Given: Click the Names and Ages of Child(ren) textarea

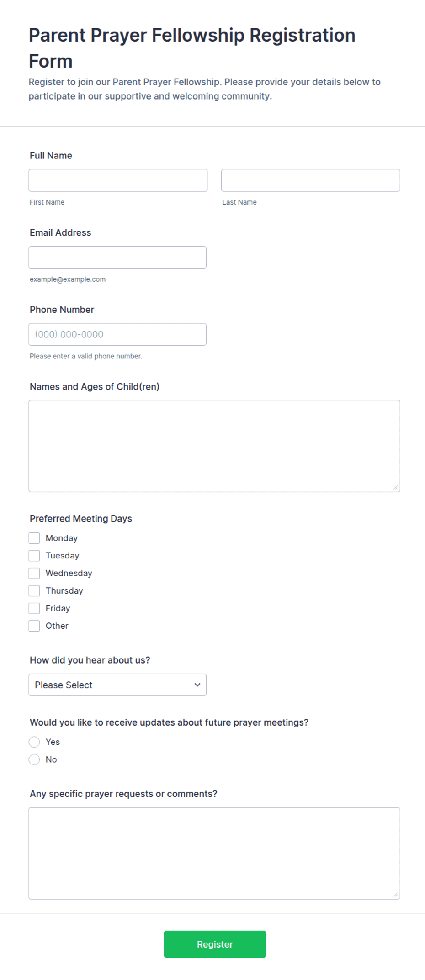Looking at the screenshot, I should pyautogui.click(x=214, y=446).
